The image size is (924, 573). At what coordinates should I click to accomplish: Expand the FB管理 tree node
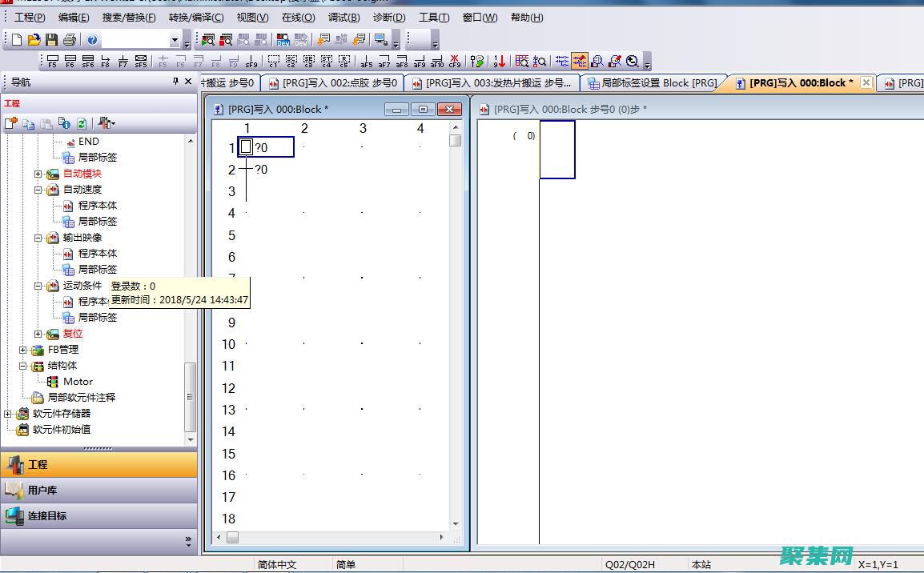point(23,350)
